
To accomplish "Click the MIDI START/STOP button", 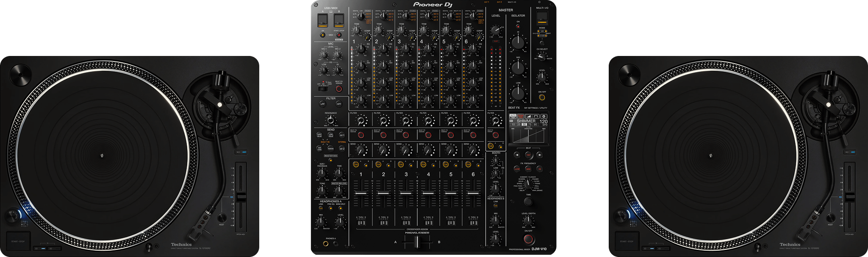I will [x=339, y=35].
